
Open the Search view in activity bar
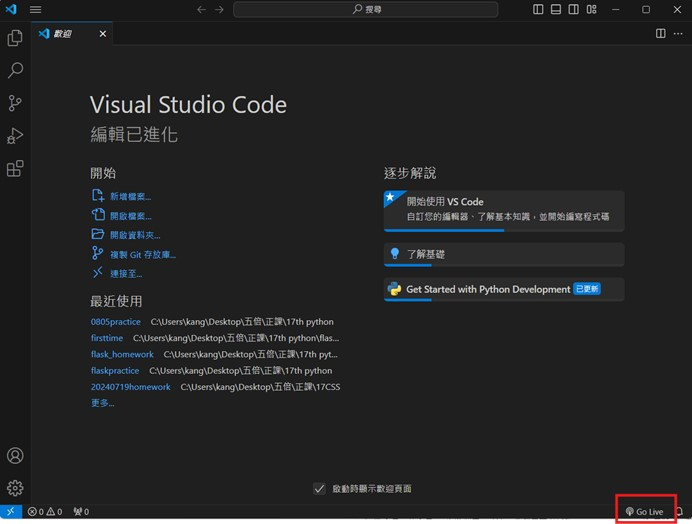point(15,70)
